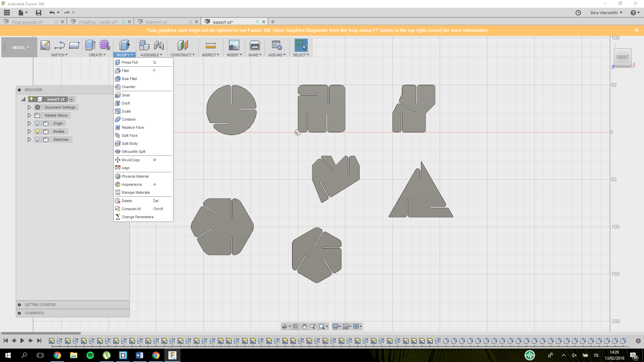Image resolution: width=644 pixels, height=362 pixels.
Task: Click the Create Sketch toolbar icon
Action: click(x=45, y=45)
